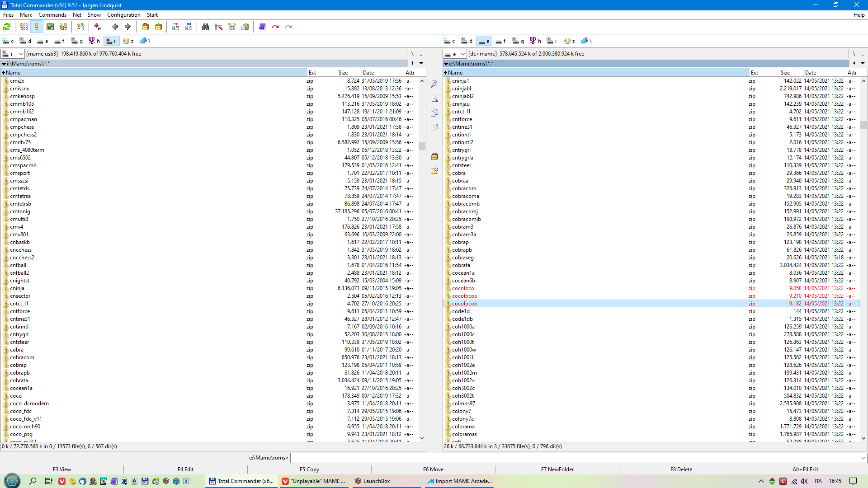Open right panel drive dropdown showing e
868x488 pixels.
coord(454,54)
